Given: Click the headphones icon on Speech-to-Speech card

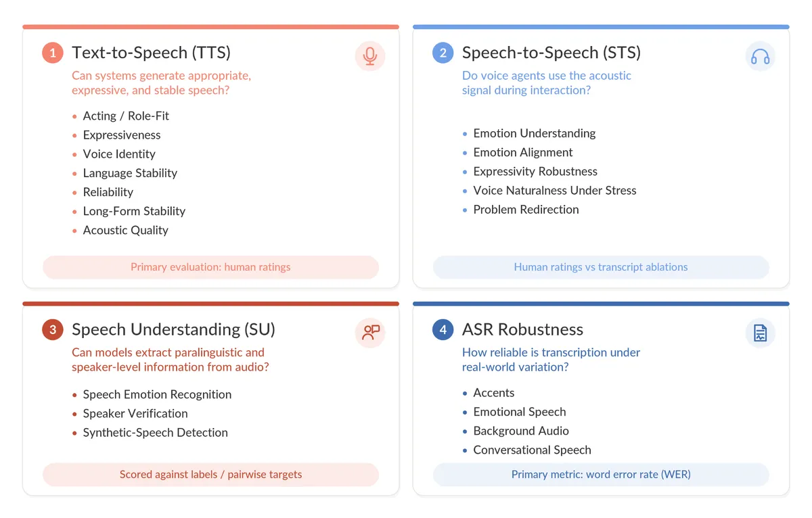Looking at the screenshot, I should coord(761,56).
